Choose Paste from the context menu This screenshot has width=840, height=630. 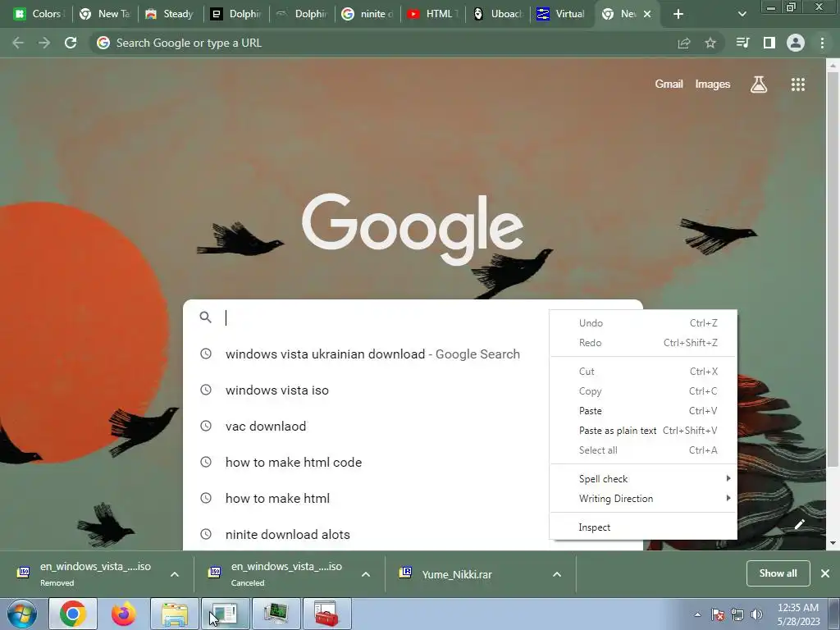(x=643, y=411)
